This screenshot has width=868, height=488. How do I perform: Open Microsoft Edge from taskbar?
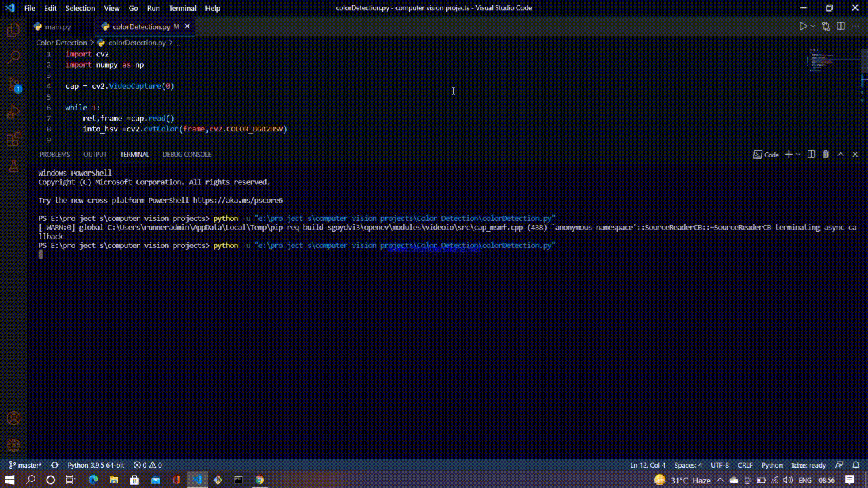coord(93,480)
